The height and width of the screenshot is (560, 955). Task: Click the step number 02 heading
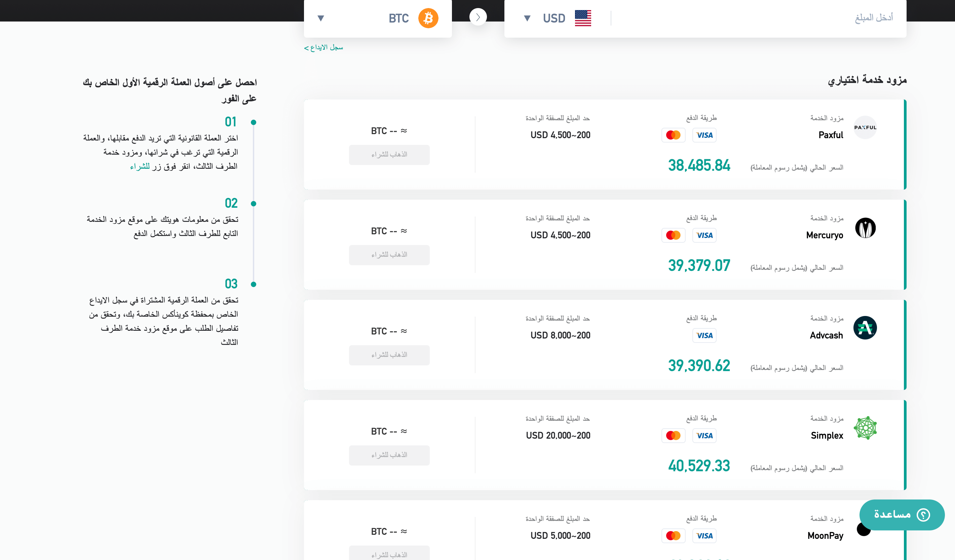(x=231, y=203)
